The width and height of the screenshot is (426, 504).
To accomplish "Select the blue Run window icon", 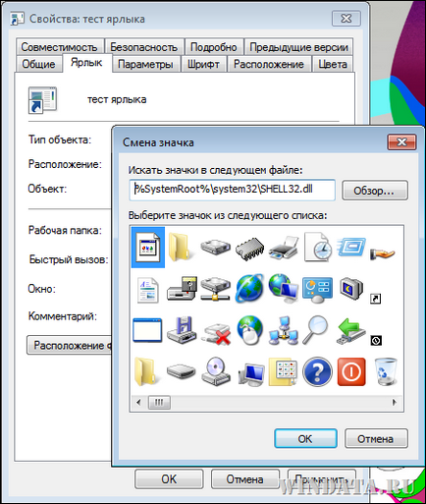I will [351, 247].
